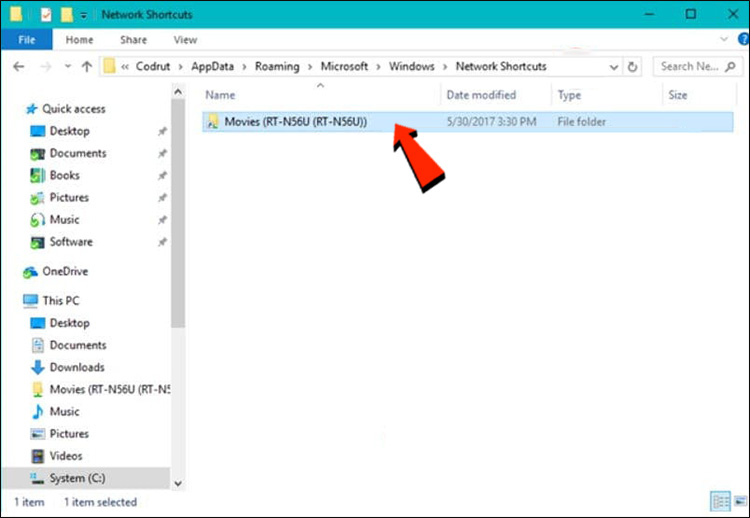Viewport: 750px width, 518px height.
Task: Click the Properties quick access toolbar icon
Action: click(x=46, y=15)
